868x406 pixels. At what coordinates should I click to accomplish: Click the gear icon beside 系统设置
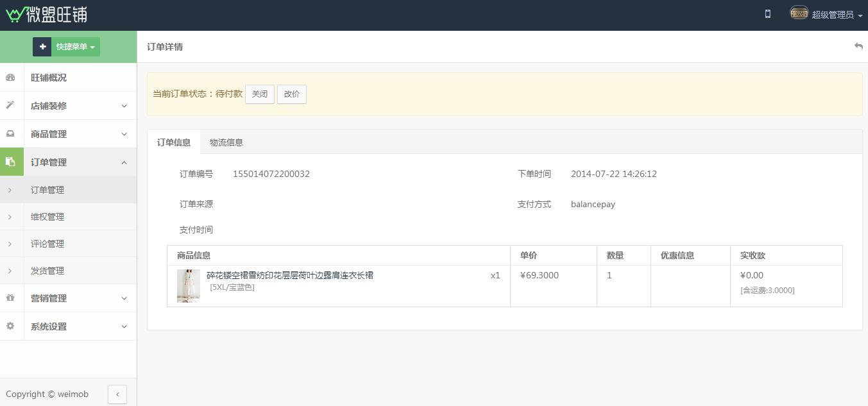pyautogui.click(x=10, y=326)
